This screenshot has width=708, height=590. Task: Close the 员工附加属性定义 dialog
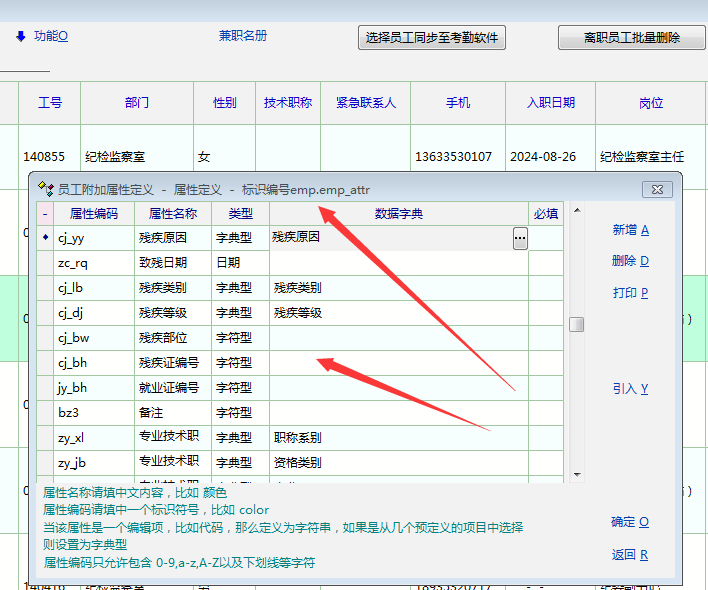coord(655,188)
